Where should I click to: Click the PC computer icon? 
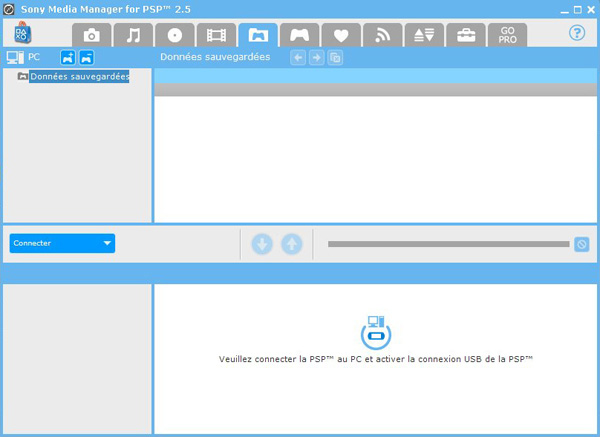point(15,57)
